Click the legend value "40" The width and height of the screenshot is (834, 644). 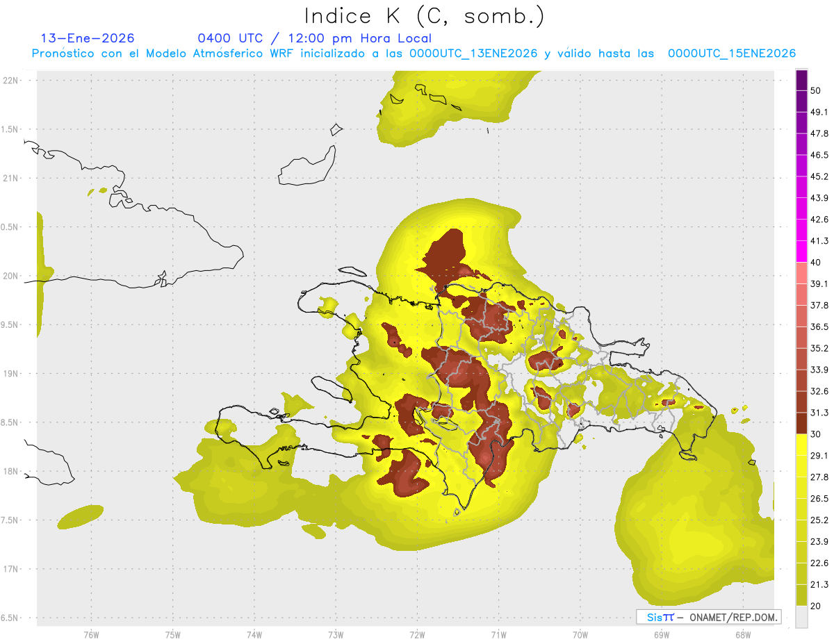click(816, 263)
